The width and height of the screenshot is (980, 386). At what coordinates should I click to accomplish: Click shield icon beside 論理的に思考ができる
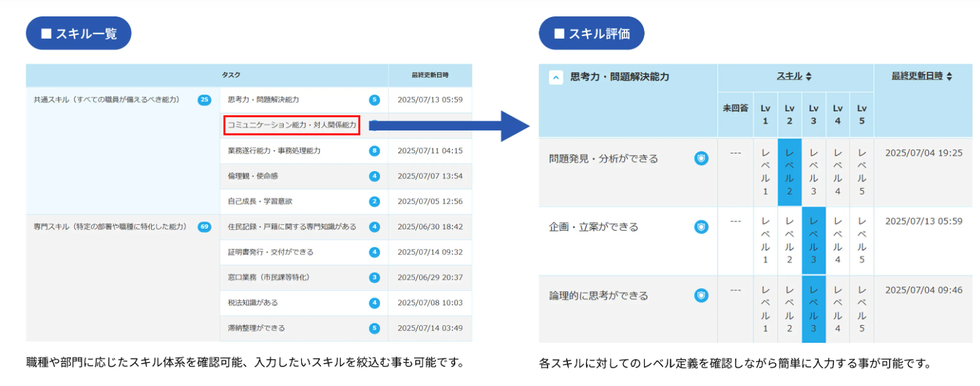coord(701,296)
